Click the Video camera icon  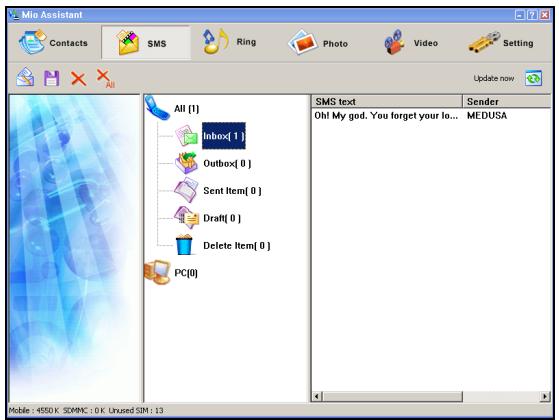pos(394,42)
